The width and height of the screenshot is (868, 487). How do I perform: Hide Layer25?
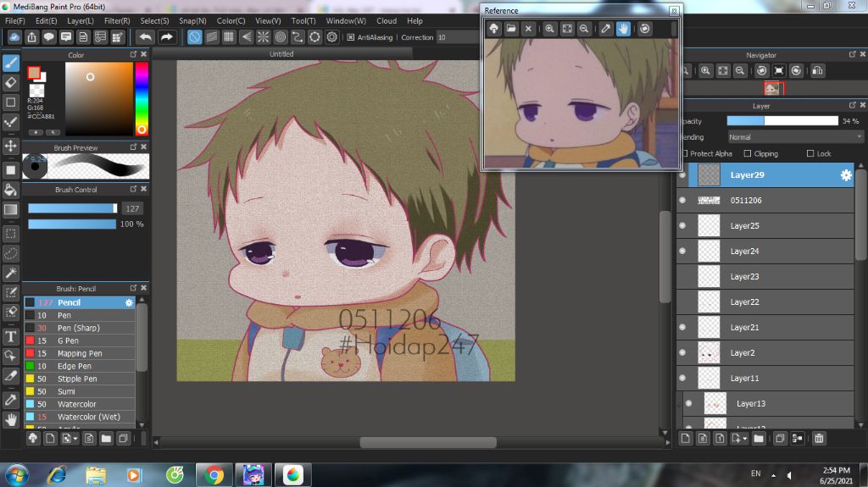[682, 226]
